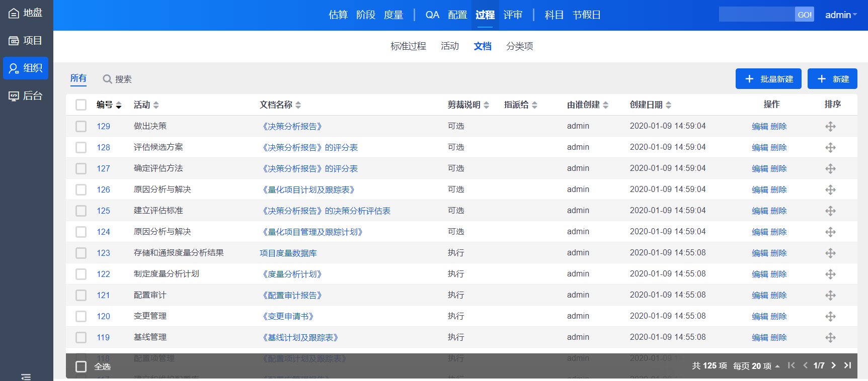The height and width of the screenshot is (381, 868).
Task: Sort by 由谁创建 column
Action: point(588,105)
